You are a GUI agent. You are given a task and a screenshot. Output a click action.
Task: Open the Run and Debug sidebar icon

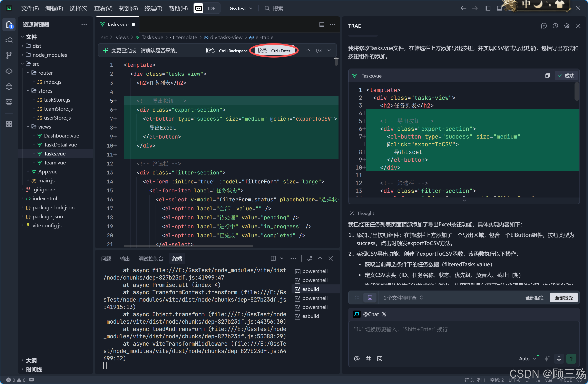pyautogui.click(x=9, y=87)
